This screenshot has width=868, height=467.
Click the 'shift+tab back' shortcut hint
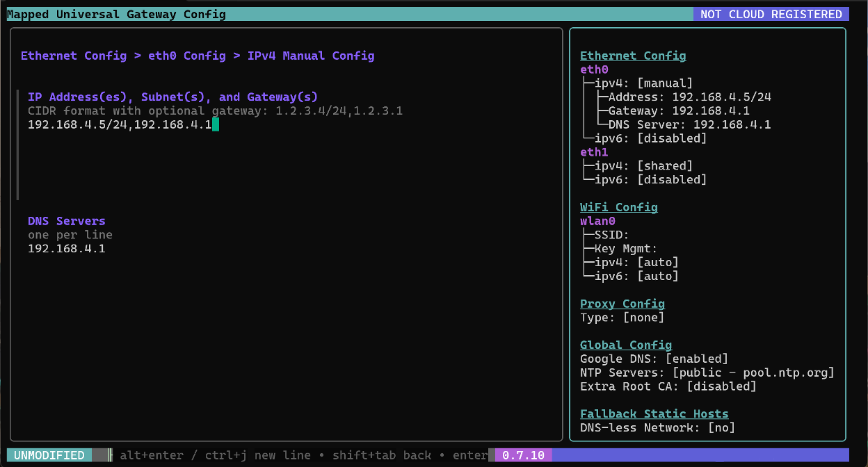pos(382,455)
